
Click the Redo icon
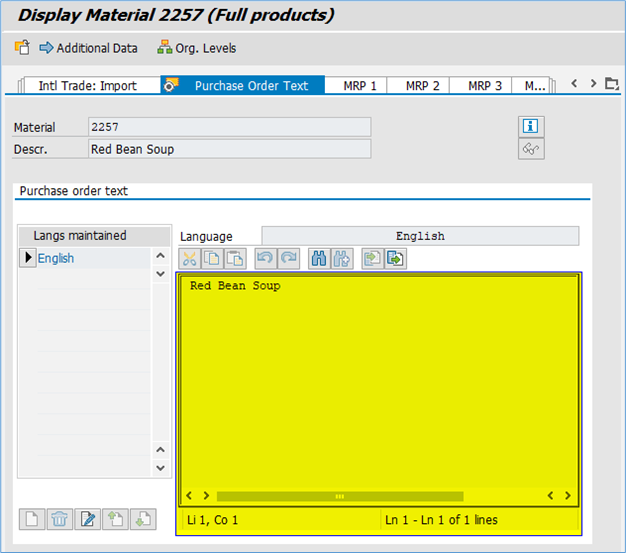tap(288, 258)
